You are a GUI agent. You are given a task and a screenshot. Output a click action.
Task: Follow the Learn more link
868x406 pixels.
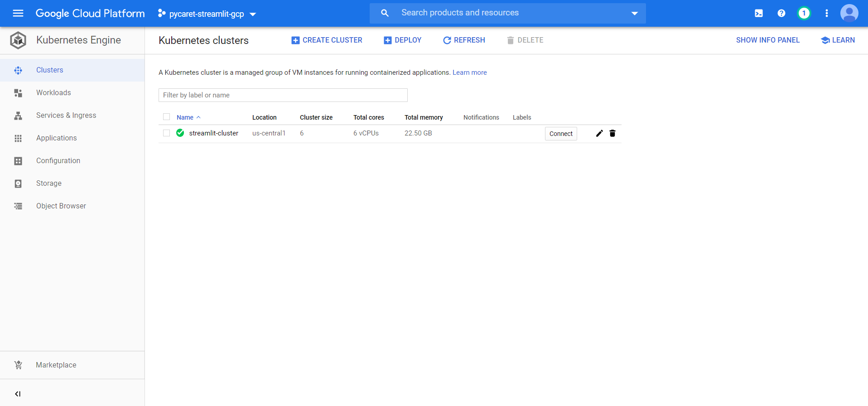coord(470,72)
